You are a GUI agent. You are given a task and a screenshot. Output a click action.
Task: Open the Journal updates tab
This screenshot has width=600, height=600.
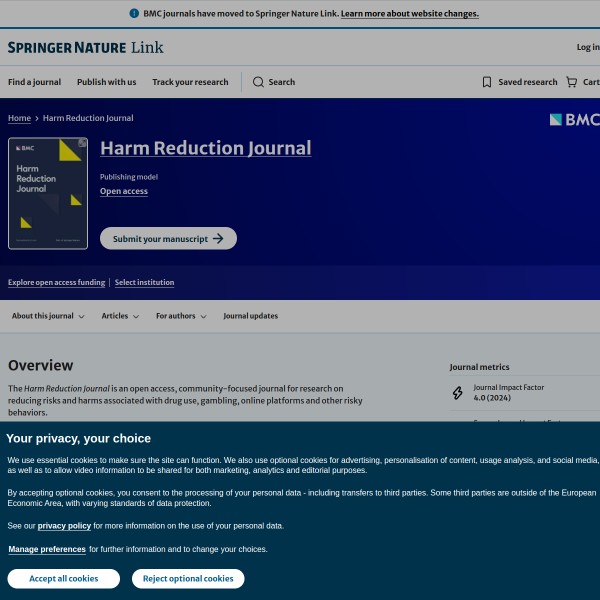tap(250, 316)
